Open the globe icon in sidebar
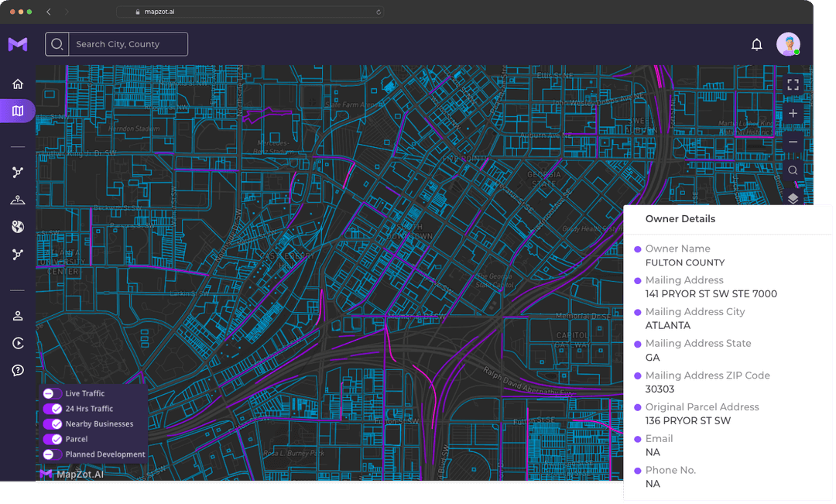Viewport: 836px width, 504px height. pyautogui.click(x=18, y=227)
